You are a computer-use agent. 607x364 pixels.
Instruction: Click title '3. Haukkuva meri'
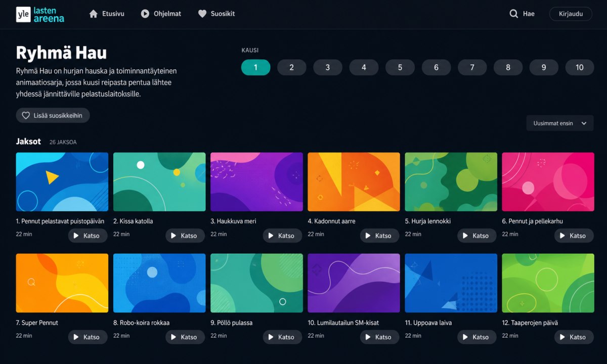234,221
